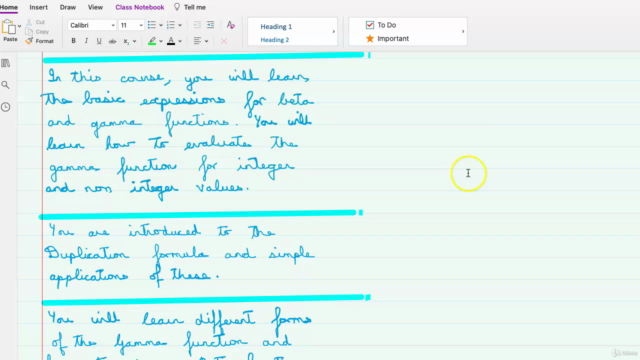This screenshot has height=360, width=640.
Task: Apply the font color
Action: tap(171, 41)
